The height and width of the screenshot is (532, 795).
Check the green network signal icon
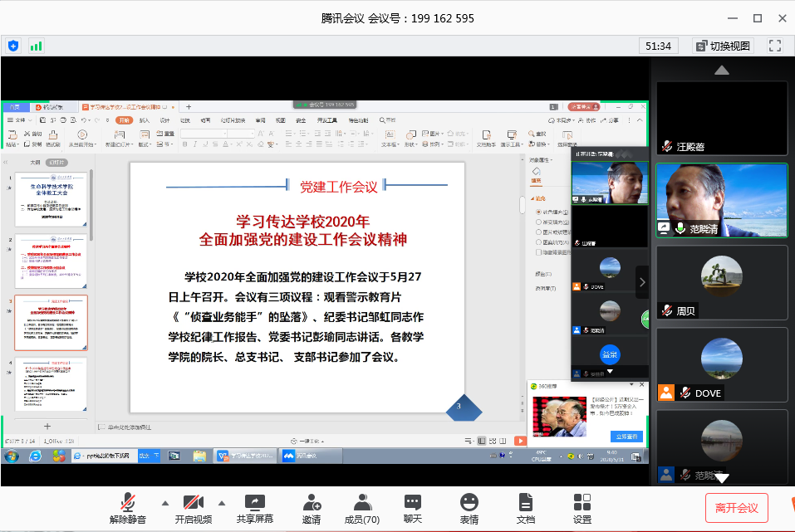[37, 46]
